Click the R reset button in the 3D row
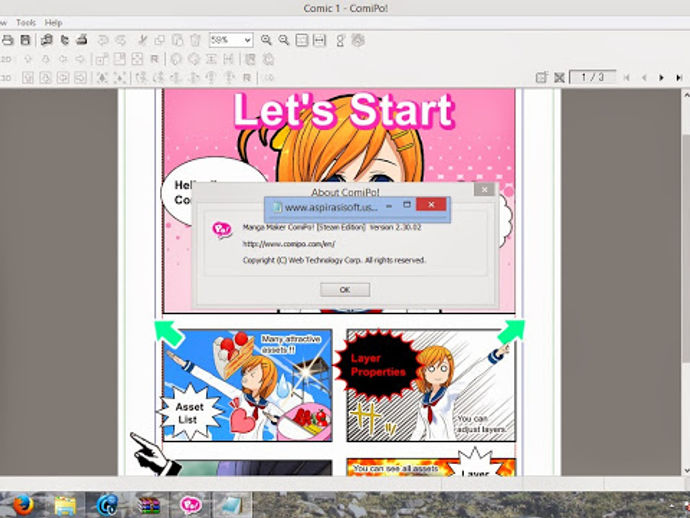 247,78
